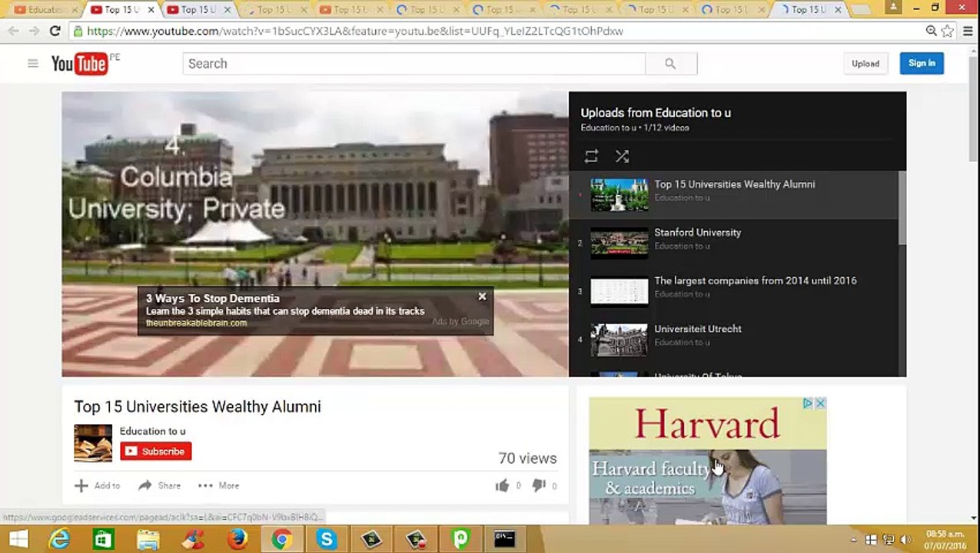Image resolution: width=980 pixels, height=553 pixels.
Task: Open Stanford University video thumbnail
Action: coord(619,243)
